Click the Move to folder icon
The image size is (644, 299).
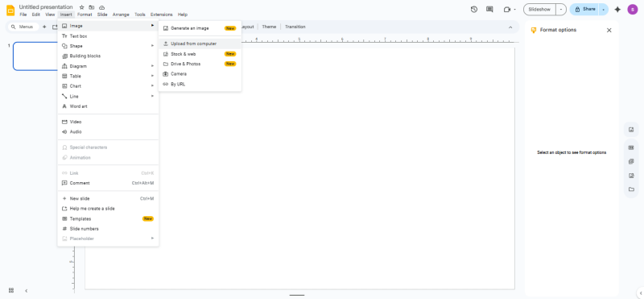(x=92, y=7)
